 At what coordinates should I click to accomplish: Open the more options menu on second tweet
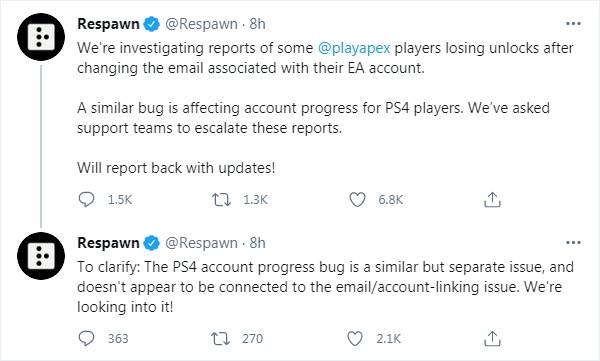pos(573,243)
